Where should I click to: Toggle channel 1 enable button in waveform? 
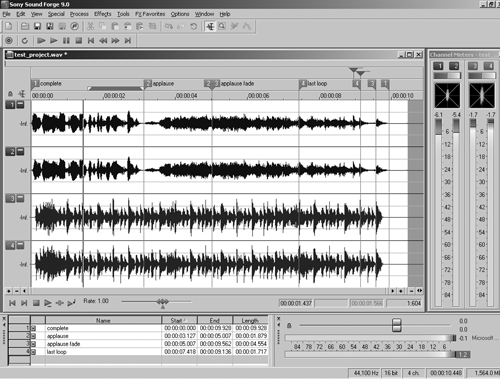(x=10, y=105)
